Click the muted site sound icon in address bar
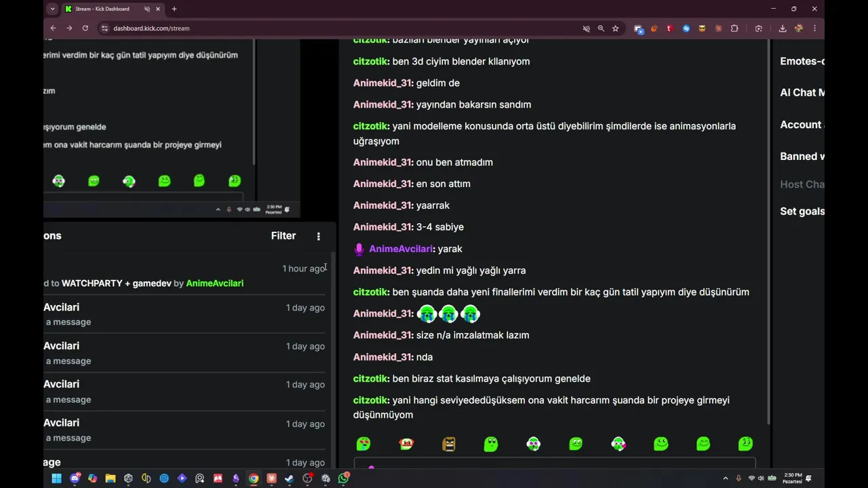 [x=586, y=28]
